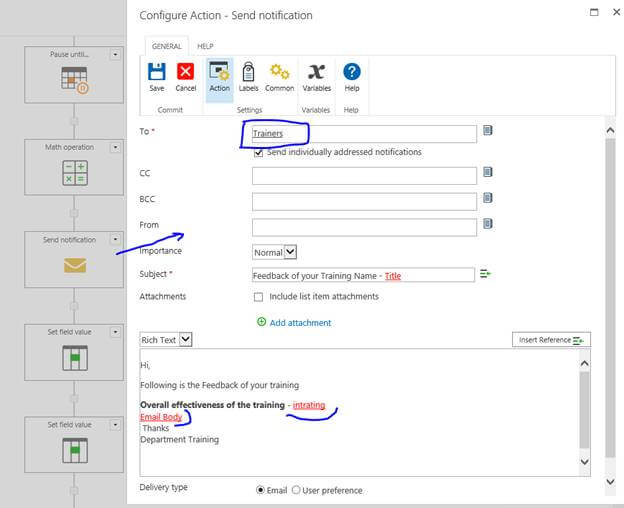Open address book icon beside From field
The width and height of the screenshot is (624, 508).
pyautogui.click(x=488, y=224)
